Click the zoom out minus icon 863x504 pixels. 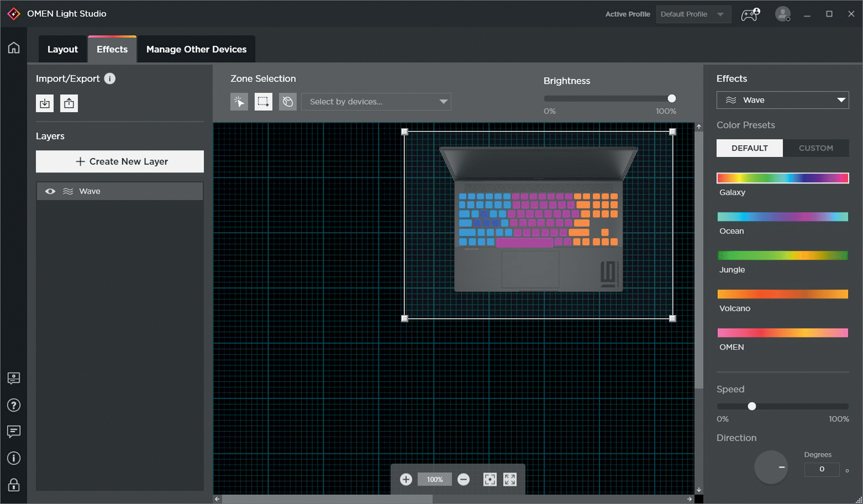point(463,479)
